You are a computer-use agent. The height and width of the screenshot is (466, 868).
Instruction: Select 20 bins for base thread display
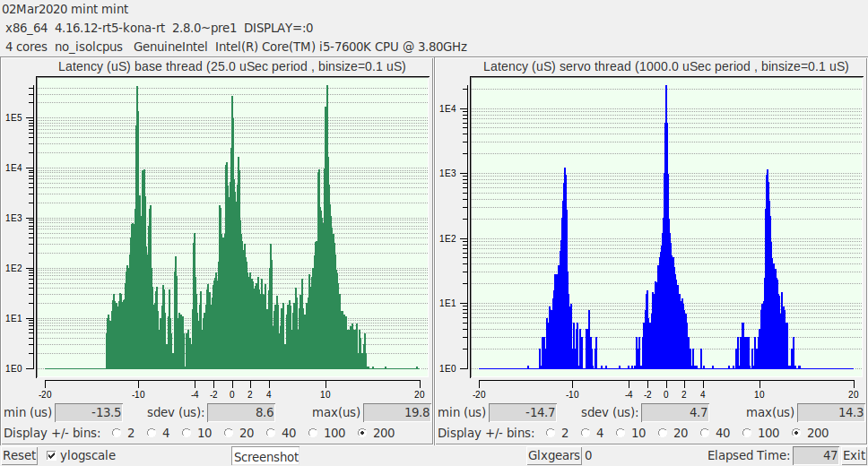(x=229, y=433)
